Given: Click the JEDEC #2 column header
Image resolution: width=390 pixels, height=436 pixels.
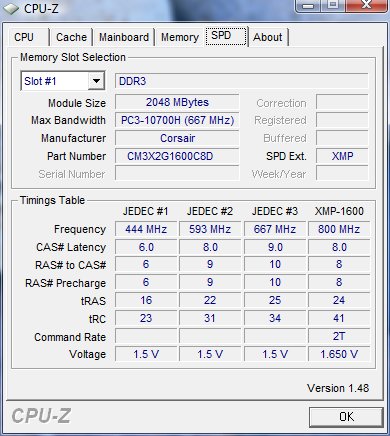Looking at the screenshot, I should [210, 211].
